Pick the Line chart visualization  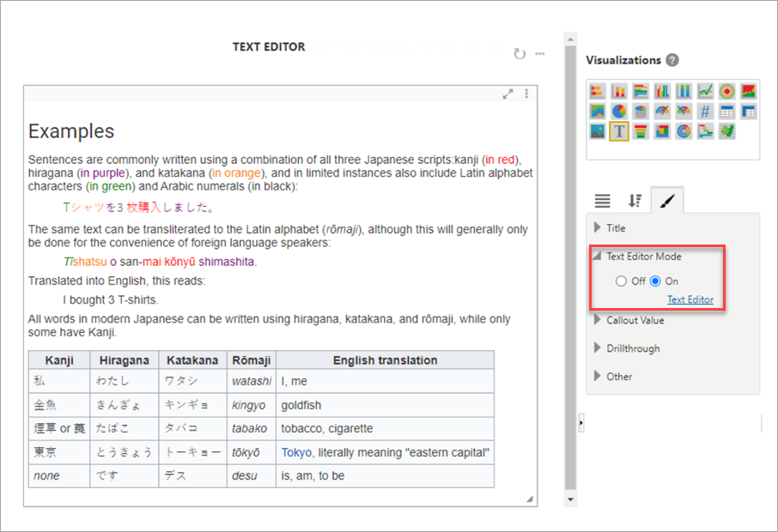[x=705, y=90]
